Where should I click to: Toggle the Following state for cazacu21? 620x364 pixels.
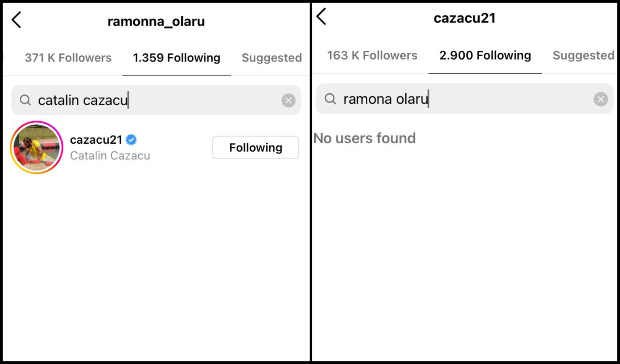click(x=255, y=148)
